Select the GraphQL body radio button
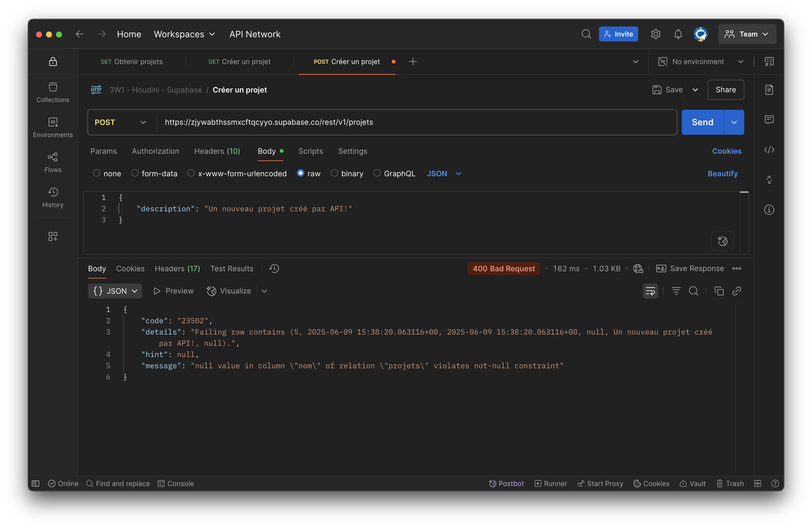The height and width of the screenshot is (528, 812). pyautogui.click(x=377, y=173)
